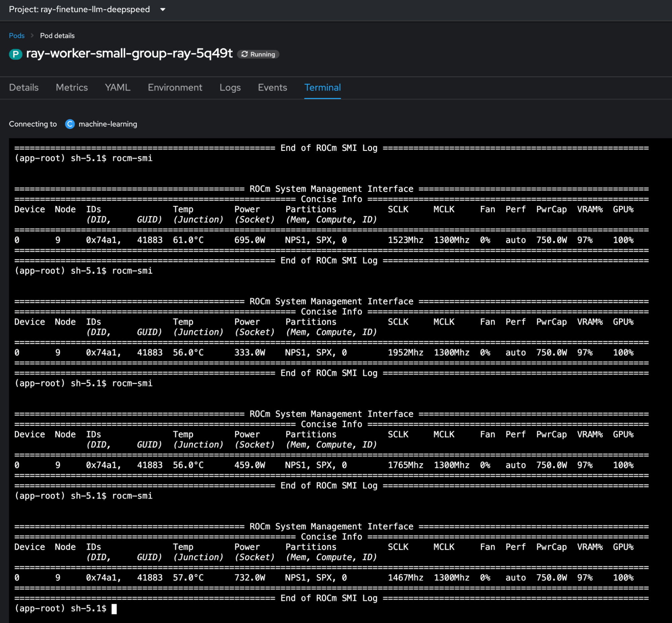
Task: Click the Connecting to label
Action: point(33,124)
